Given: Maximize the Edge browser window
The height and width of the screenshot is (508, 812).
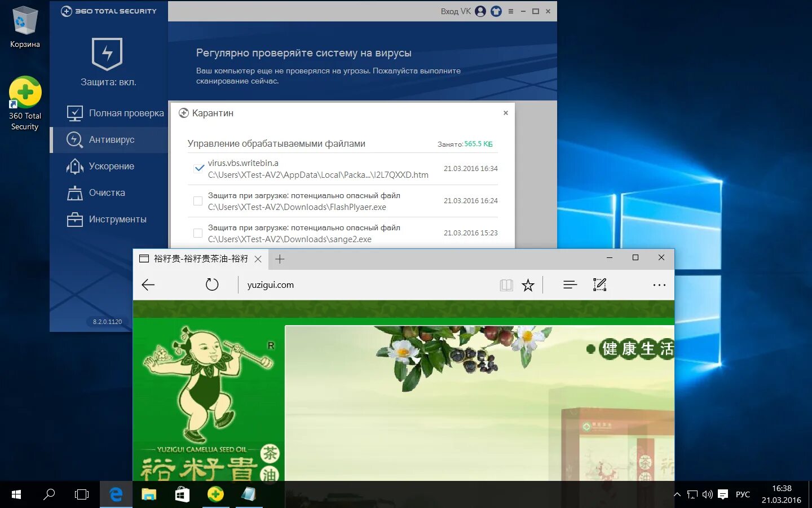Looking at the screenshot, I should (x=636, y=258).
